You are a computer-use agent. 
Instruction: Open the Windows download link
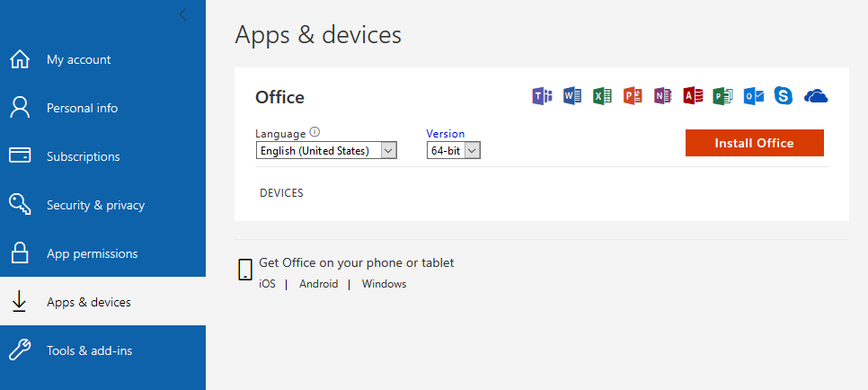384,284
